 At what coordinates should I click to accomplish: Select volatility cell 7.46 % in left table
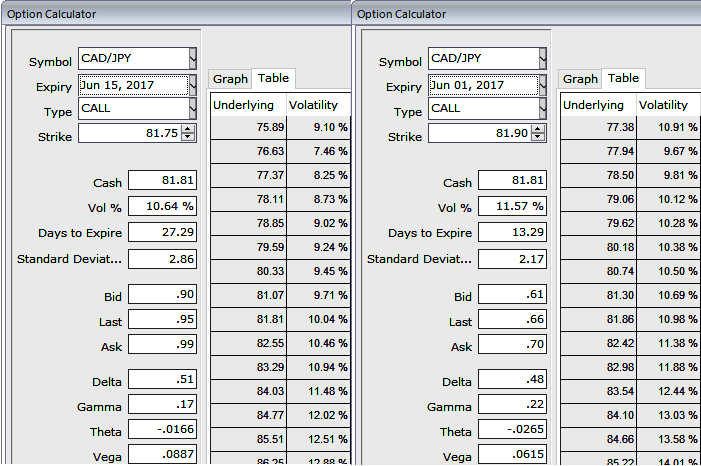click(x=318, y=152)
